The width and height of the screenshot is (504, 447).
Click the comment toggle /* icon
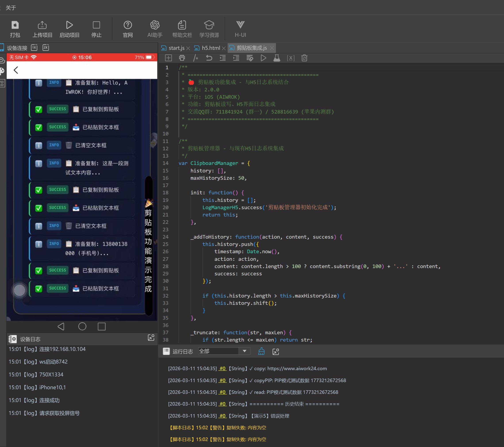tap(196, 58)
